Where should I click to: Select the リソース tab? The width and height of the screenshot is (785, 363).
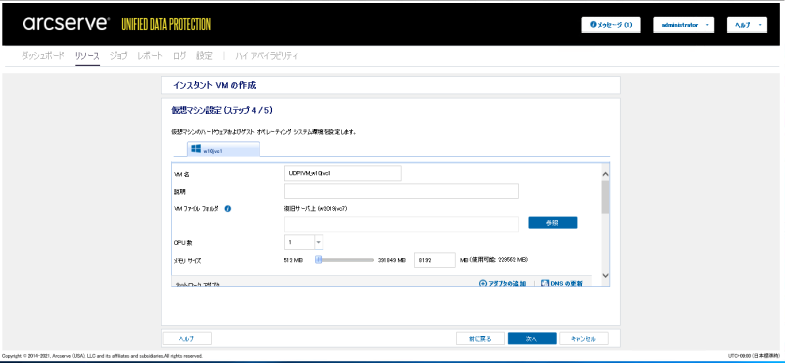pos(87,56)
